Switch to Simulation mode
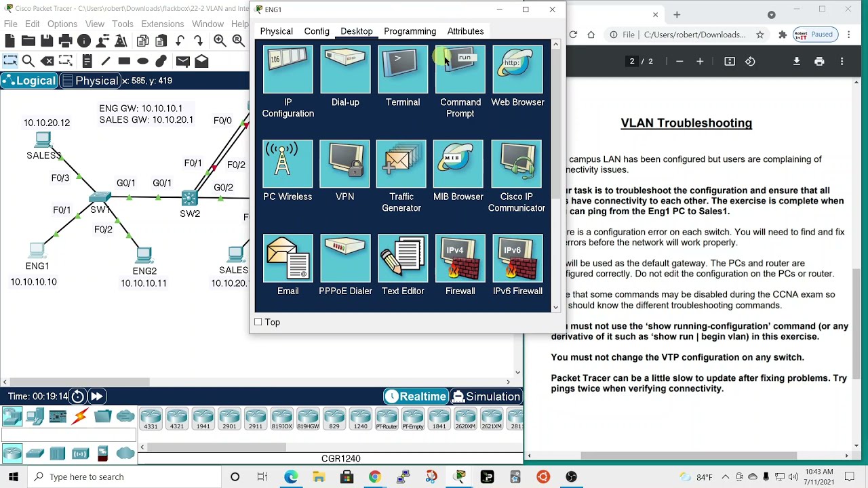868x488 pixels. point(486,396)
